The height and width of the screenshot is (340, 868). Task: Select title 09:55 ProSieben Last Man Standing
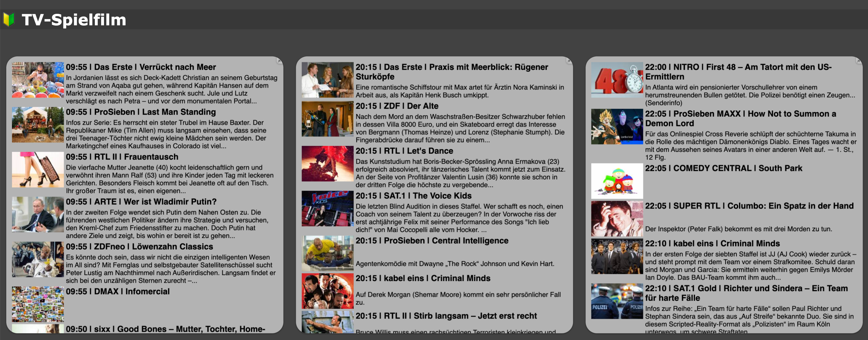(141, 112)
